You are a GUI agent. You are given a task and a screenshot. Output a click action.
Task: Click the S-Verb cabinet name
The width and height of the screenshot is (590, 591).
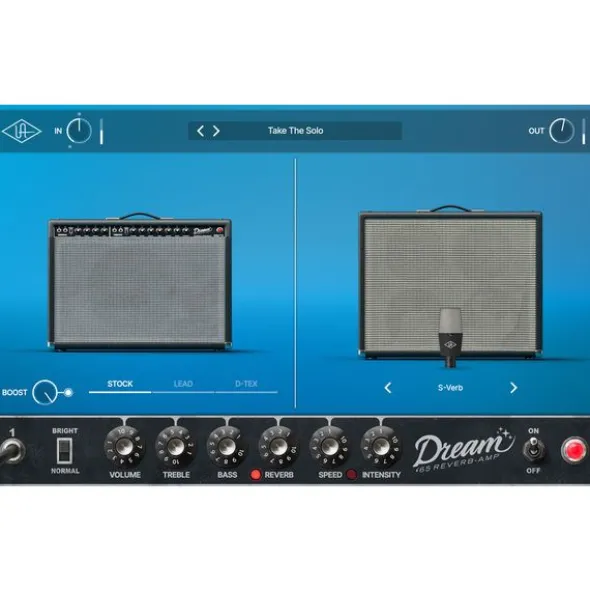pos(450,388)
